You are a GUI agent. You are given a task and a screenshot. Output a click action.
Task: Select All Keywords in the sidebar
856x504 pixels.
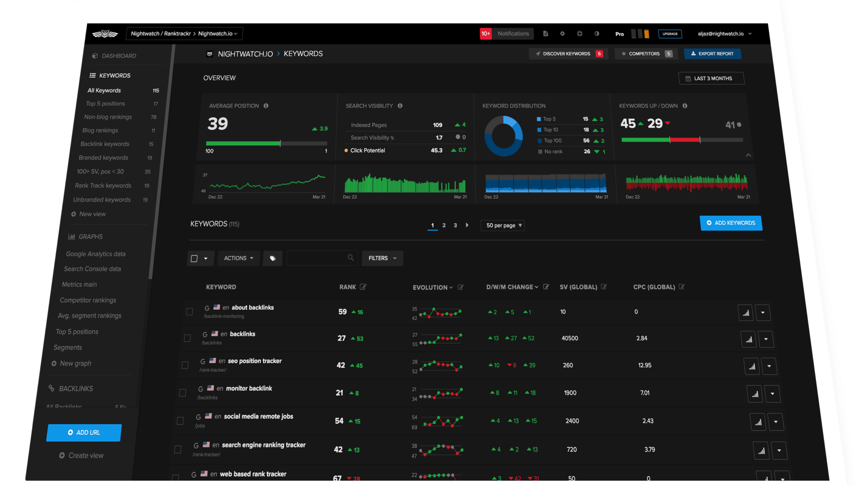pos(104,90)
